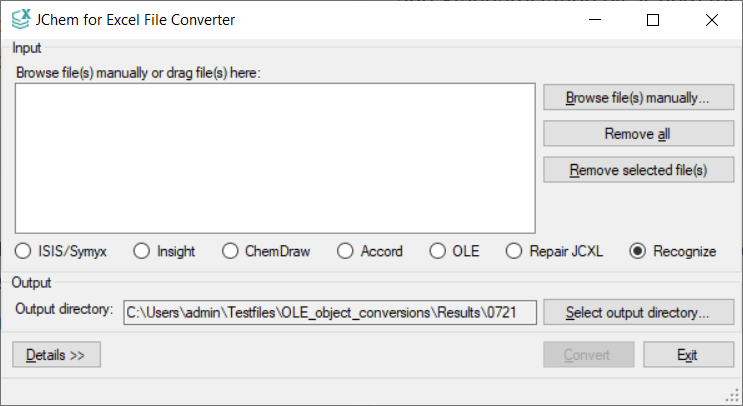Select the Recognize radio button
This screenshot has height=406, width=743.
coord(638,251)
